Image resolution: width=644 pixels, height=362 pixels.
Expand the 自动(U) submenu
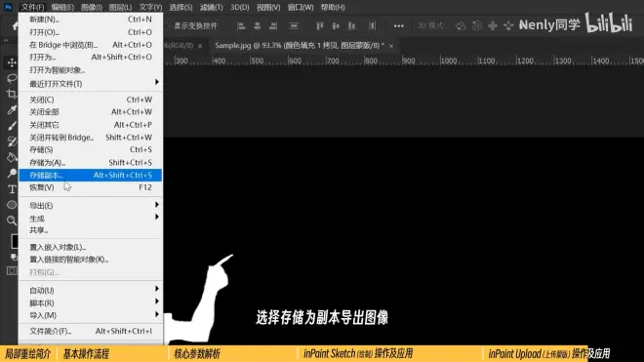click(x=91, y=290)
